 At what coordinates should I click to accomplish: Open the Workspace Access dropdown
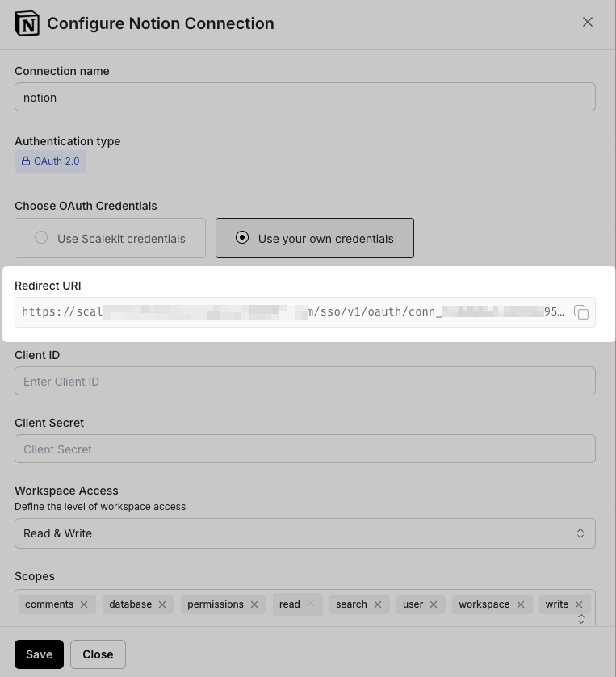click(x=304, y=533)
